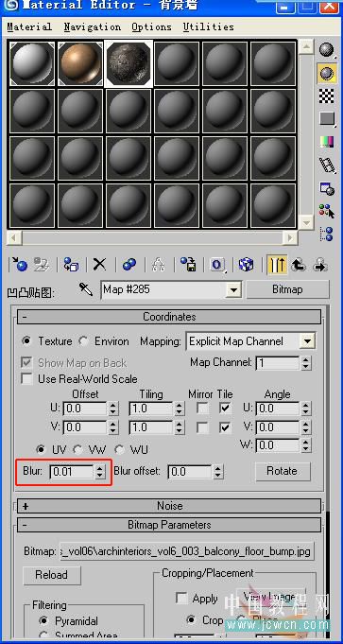Open the Mapping Explicit Map Channel dropdown

[250, 341]
